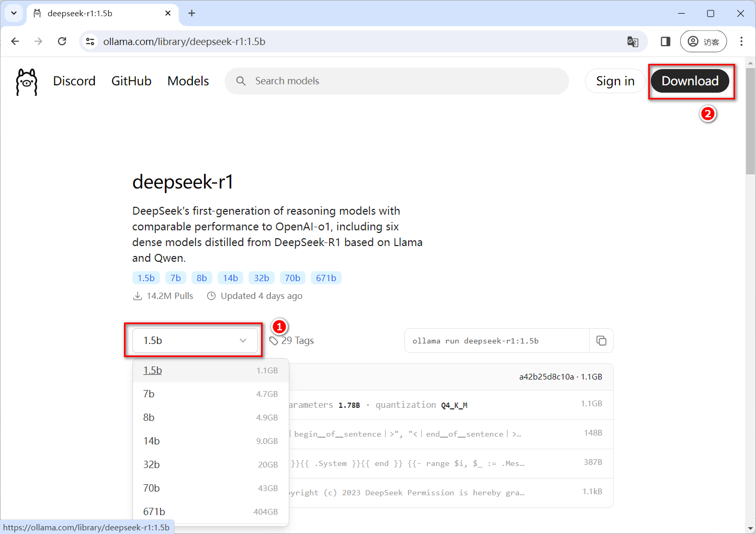This screenshot has height=534, width=756.
Task: Choose 671b 404GB in dropdown list
Action: (211, 512)
